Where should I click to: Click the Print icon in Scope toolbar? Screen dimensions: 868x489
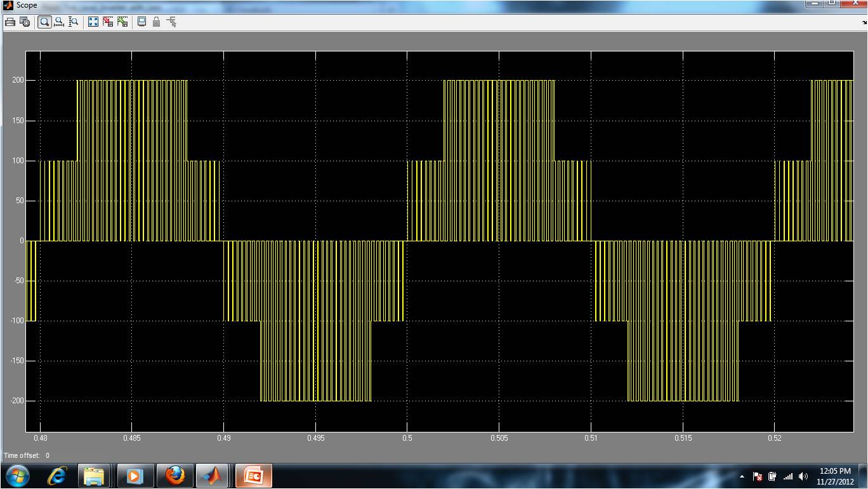point(10,22)
